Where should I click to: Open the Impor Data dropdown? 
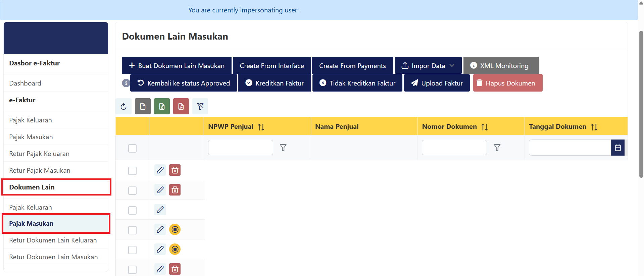point(428,66)
